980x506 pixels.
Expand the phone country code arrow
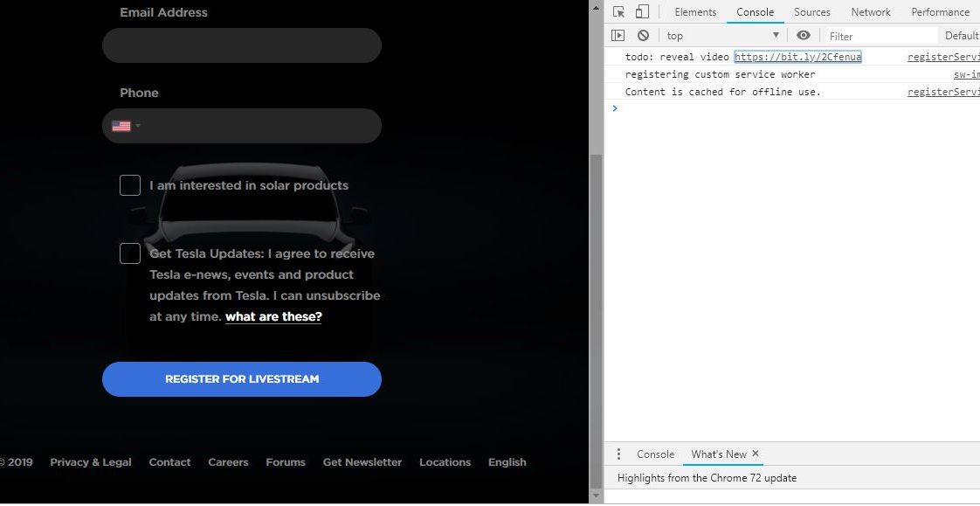[138, 127]
